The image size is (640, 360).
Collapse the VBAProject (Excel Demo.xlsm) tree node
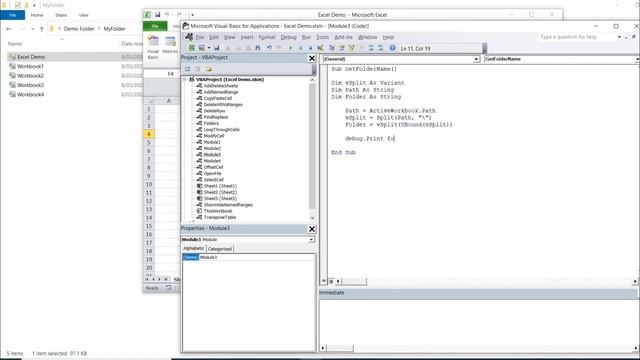(185, 80)
